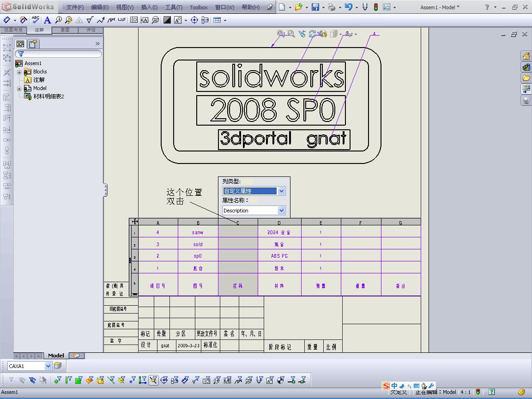Open the 插入(I) menu
The width and height of the screenshot is (532, 399).
(149, 7)
